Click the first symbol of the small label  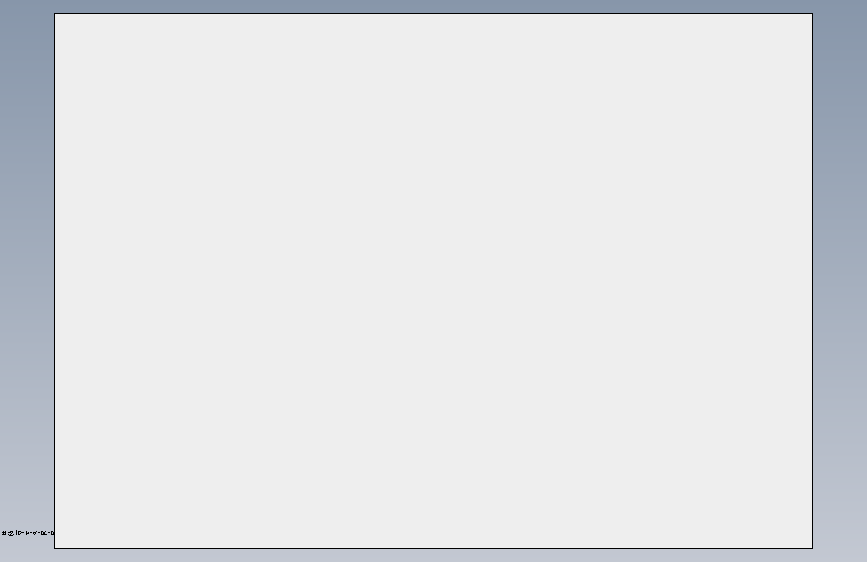[4, 533]
